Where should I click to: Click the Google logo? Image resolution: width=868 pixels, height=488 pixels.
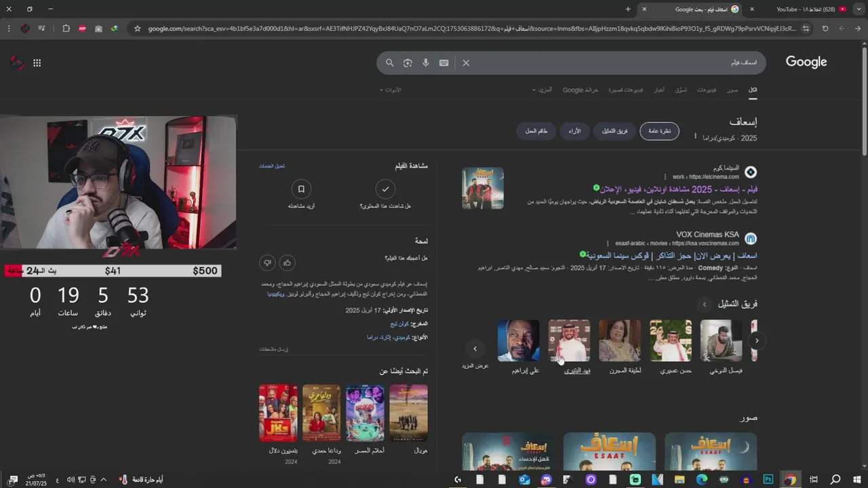806,62
